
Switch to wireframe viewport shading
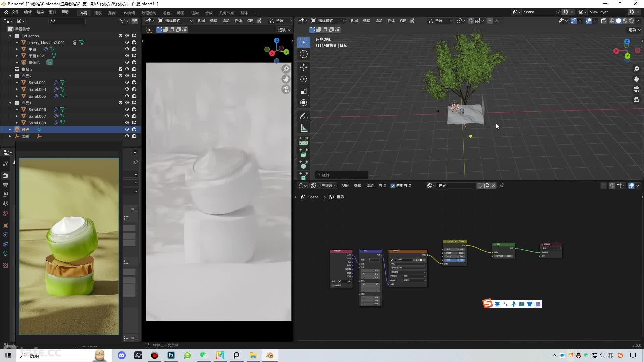click(612, 21)
